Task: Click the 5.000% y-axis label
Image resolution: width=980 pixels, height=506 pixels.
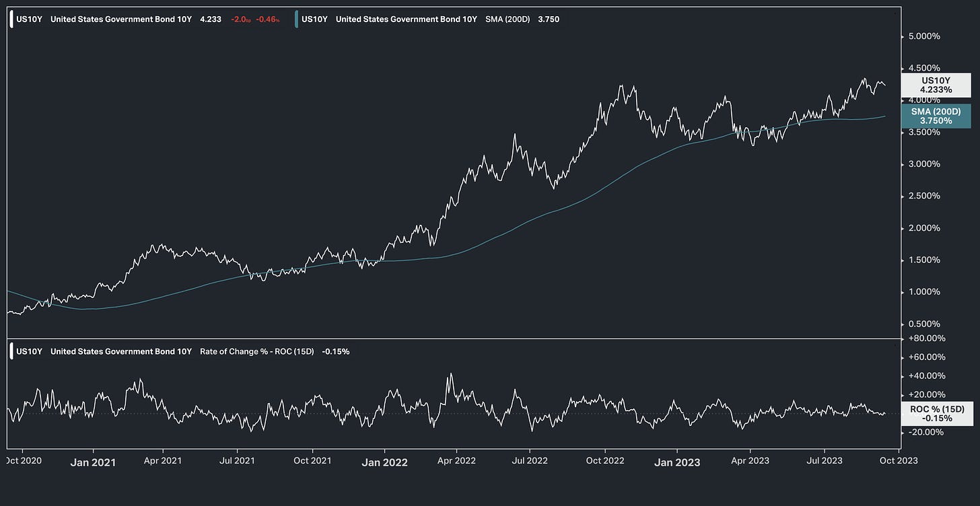Action: (x=925, y=36)
